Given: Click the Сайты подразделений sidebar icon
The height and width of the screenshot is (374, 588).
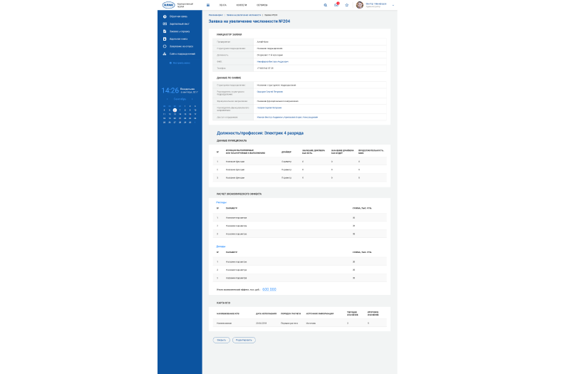Looking at the screenshot, I should click(165, 54).
